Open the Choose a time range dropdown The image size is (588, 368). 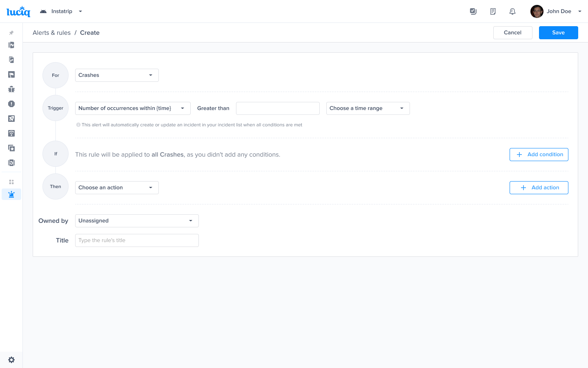[367, 108]
